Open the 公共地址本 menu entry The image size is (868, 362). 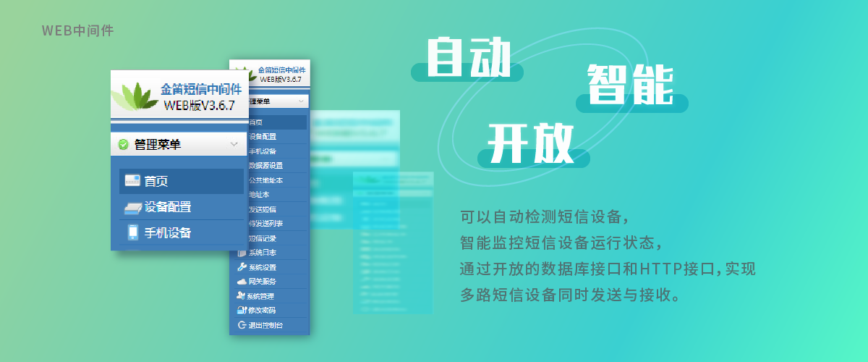[x=265, y=180]
